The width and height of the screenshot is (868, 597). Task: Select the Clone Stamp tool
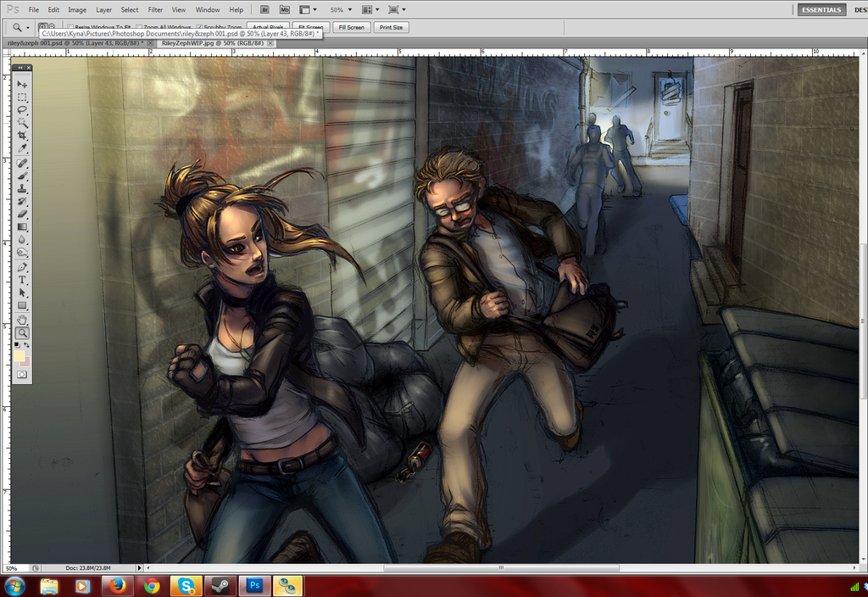click(22, 189)
